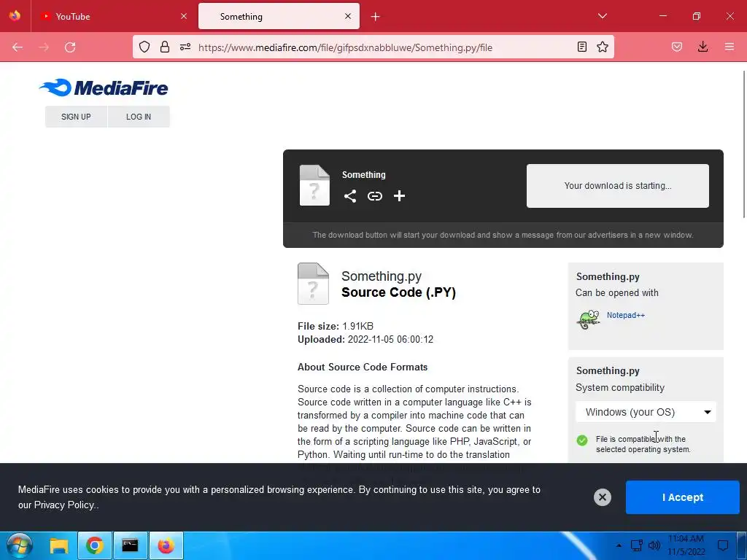Open the Privacy Policy link
This screenshot has width=747, height=560.
[x=64, y=505]
